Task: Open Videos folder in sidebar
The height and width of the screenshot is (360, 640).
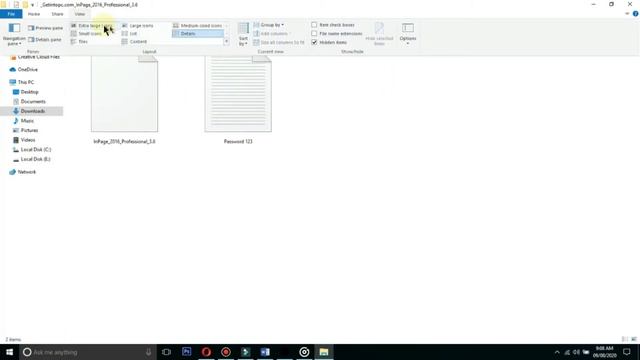Action: point(24,140)
